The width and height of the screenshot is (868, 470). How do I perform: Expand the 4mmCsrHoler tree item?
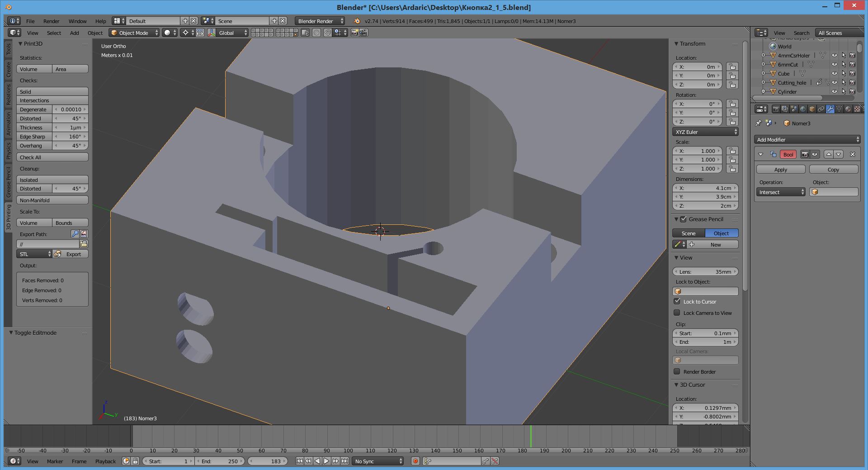(x=763, y=55)
